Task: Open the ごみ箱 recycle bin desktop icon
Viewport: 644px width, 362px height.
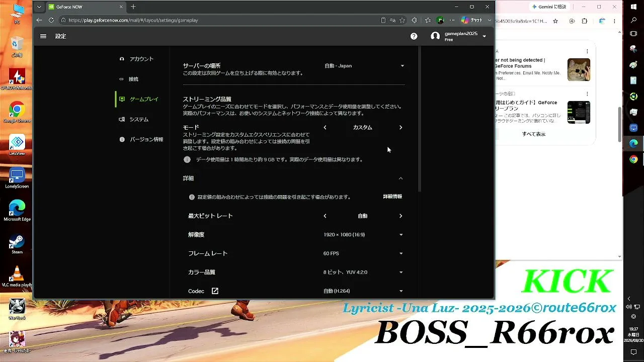Action: [17, 46]
